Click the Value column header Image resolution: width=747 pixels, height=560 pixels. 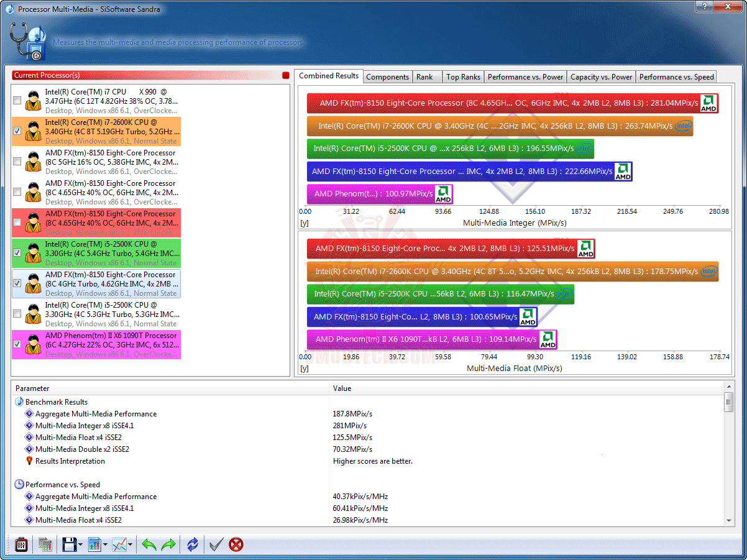(527, 388)
